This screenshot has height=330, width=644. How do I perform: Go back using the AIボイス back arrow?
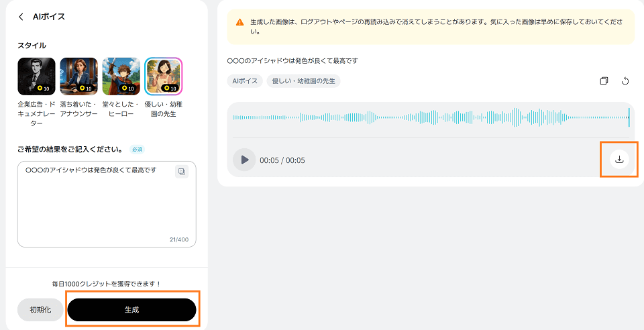21,17
